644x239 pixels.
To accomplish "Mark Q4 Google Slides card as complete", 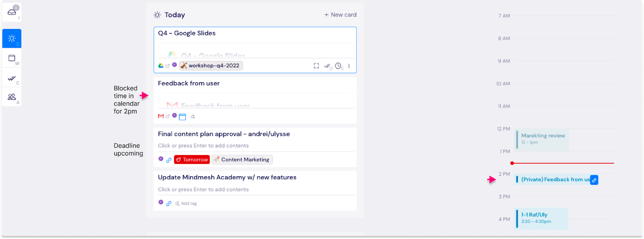I will pyautogui.click(x=328, y=66).
